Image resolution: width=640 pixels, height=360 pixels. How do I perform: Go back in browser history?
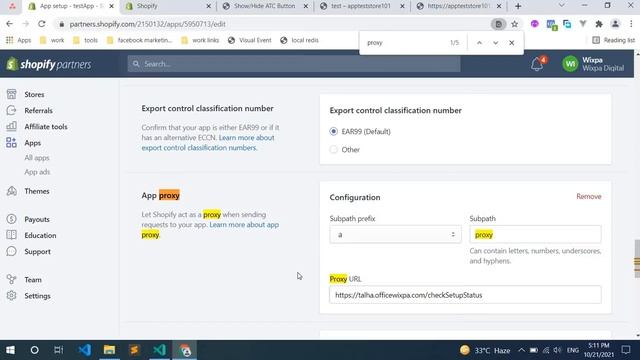coord(10,24)
